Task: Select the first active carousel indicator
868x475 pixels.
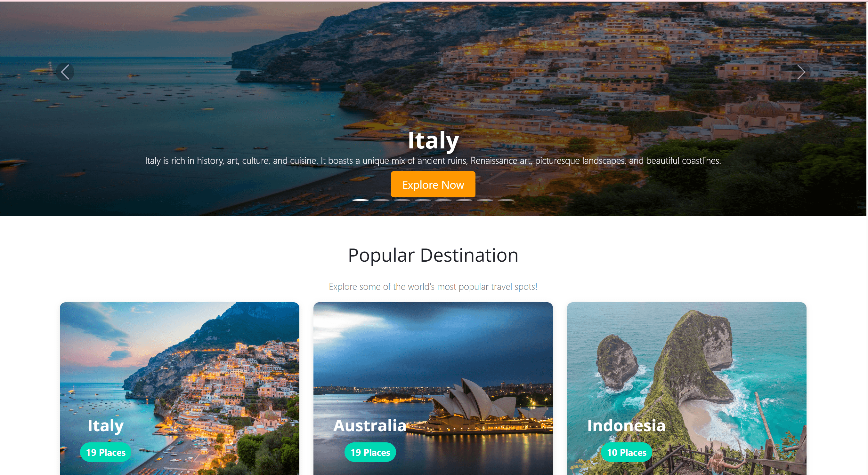Action: 361,200
